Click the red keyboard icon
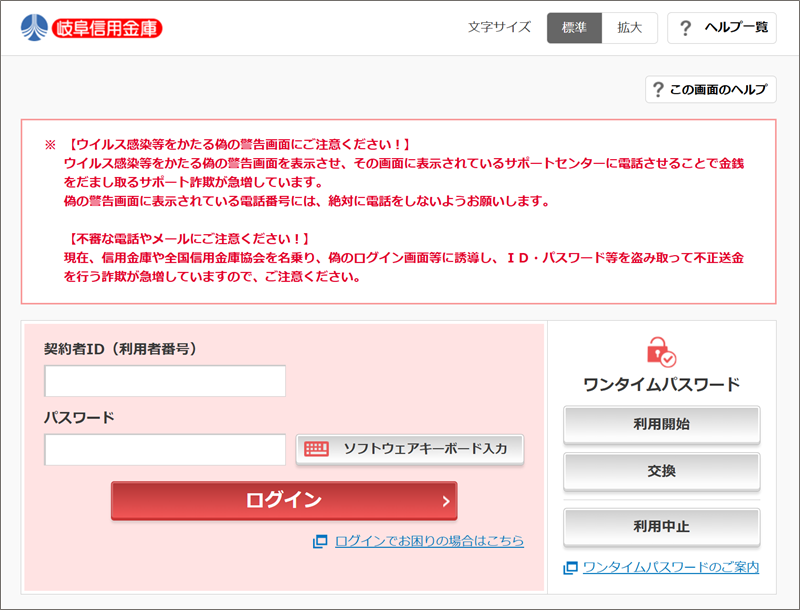This screenshot has width=800, height=610. 317,449
